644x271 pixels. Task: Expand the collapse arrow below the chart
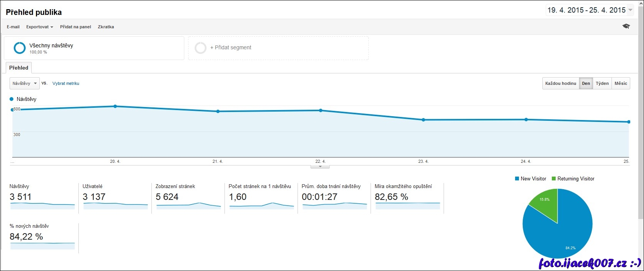(x=320, y=167)
